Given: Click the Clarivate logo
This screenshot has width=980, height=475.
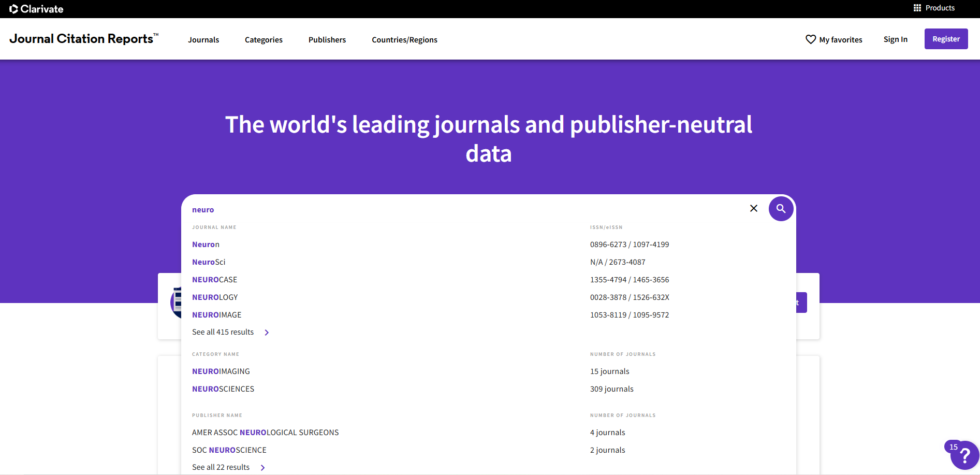Looking at the screenshot, I should pyautogui.click(x=36, y=9).
